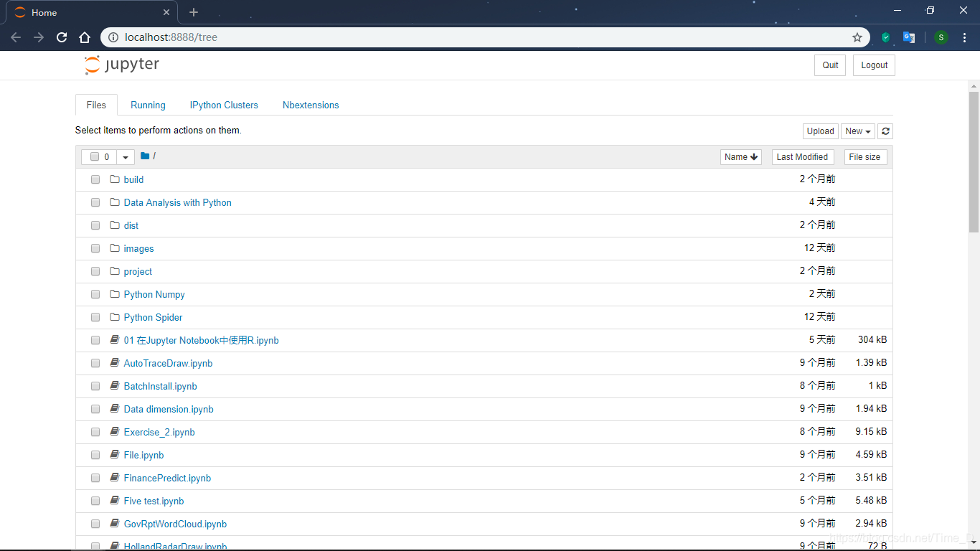
Task: Click the root folder icon in breadcrumb
Action: (x=145, y=156)
